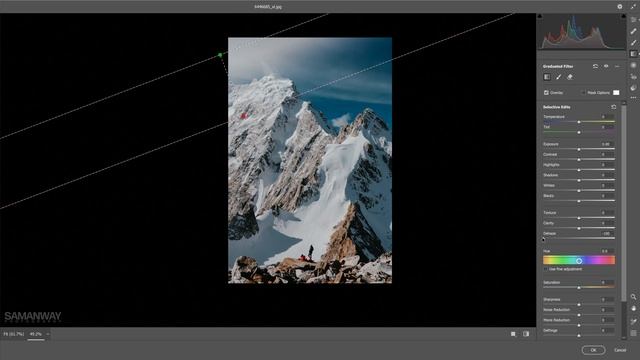This screenshot has width=640, height=360.
Task: Enable Use fine adjustment checkbox
Action: point(546,269)
